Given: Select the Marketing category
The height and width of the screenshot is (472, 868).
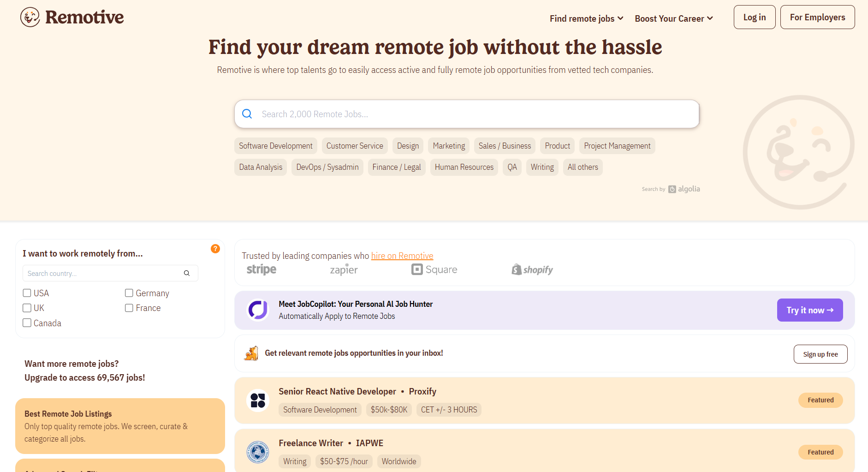Looking at the screenshot, I should tap(449, 146).
